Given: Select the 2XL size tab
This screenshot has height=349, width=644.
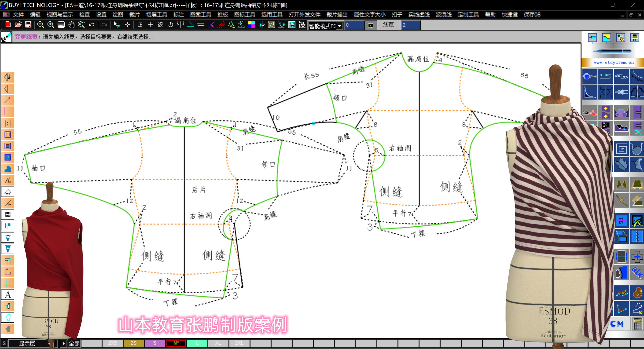Looking at the screenshot, I should [239, 343].
